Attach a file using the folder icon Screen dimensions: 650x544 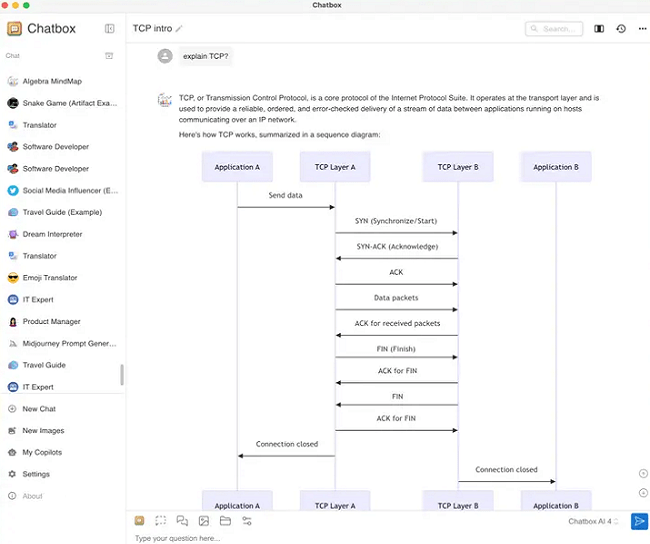point(225,521)
